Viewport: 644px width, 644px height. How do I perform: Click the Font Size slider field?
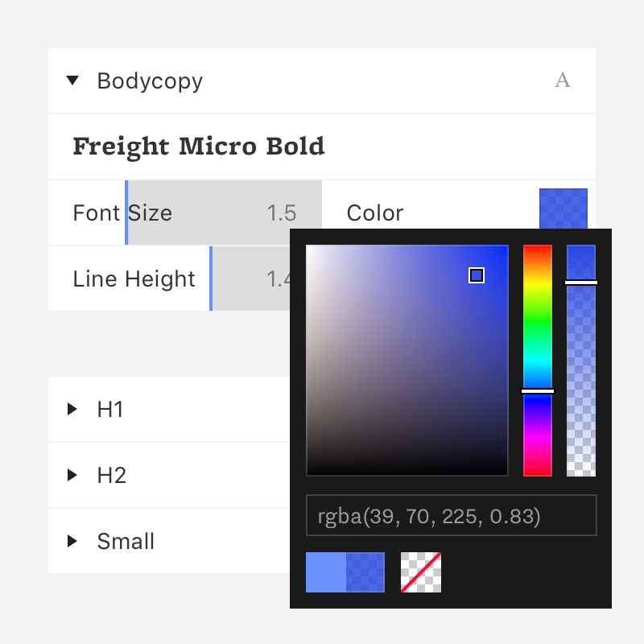(185, 213)
